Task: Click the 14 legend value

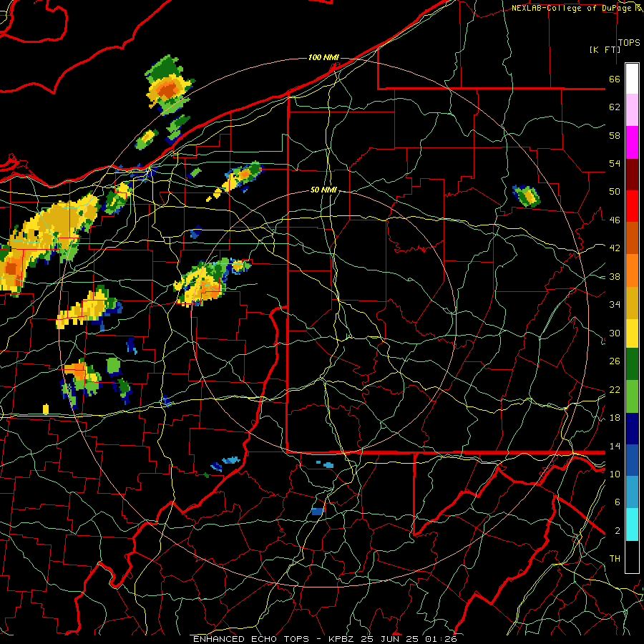Action: [x=615, y=446]
